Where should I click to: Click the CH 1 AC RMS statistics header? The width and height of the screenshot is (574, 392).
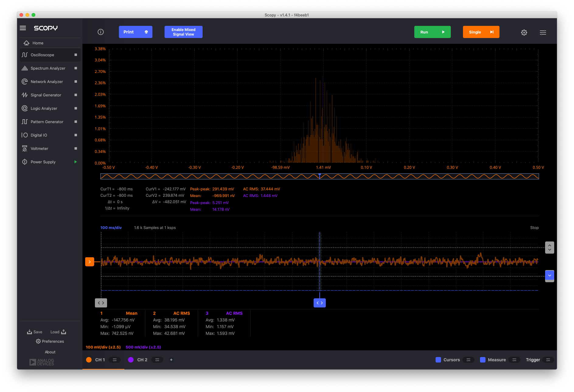point(182,313)
